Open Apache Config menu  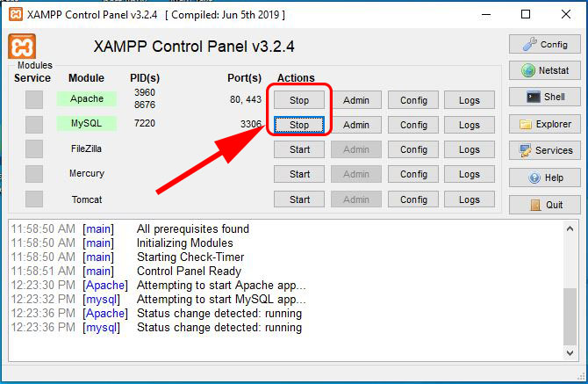coord(413,100)
